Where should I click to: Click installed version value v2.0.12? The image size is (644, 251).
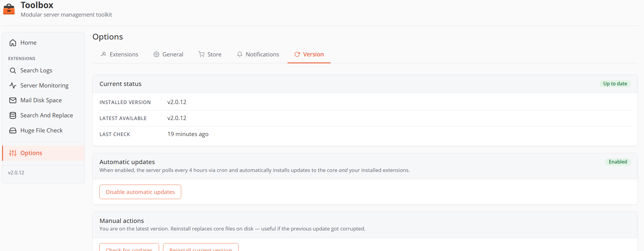pyautogui.click(x=177, y=102)
